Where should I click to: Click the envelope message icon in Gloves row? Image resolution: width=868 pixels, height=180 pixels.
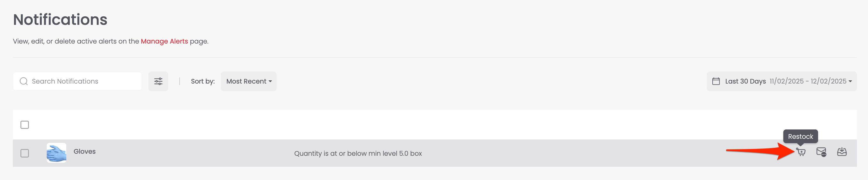[821, 152]
